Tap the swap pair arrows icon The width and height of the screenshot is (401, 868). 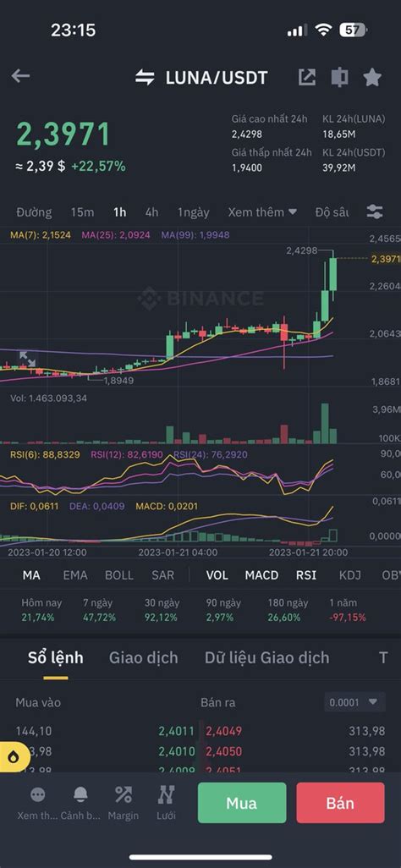(146, 77)
